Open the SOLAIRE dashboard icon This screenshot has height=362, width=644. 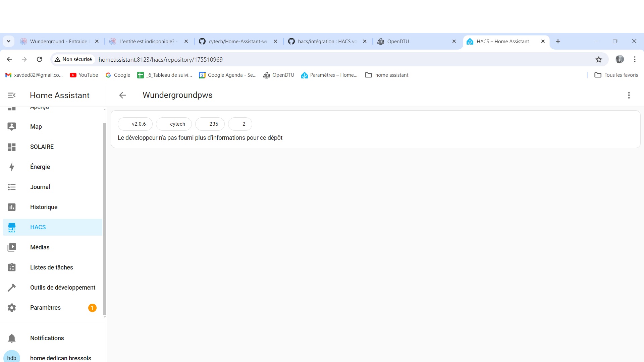12,147
